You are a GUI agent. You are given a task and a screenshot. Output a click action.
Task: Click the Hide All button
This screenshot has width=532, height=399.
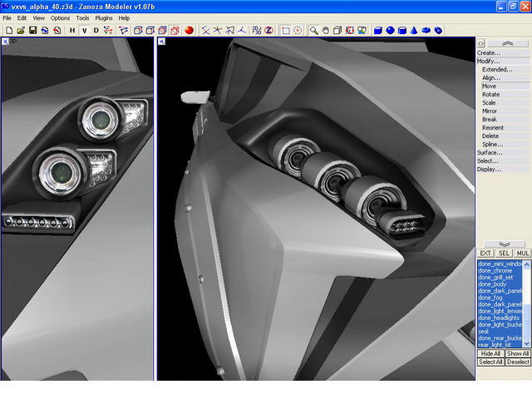[x=490, y=353]
